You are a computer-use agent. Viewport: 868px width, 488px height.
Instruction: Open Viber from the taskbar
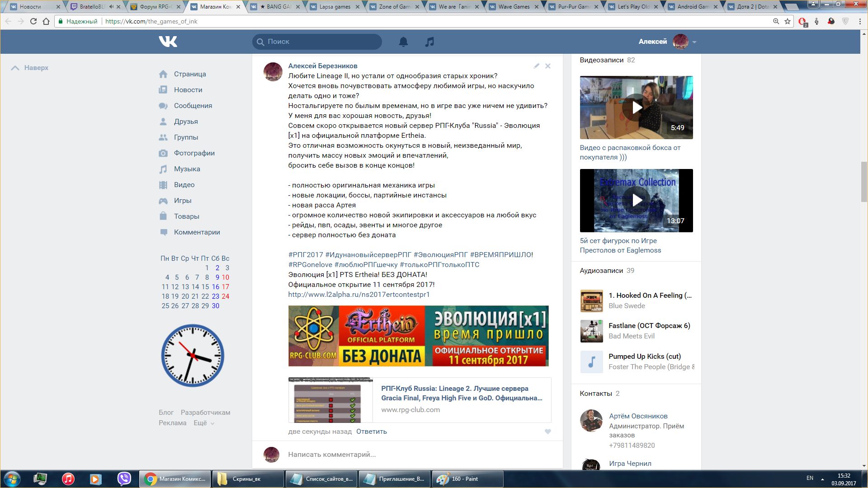click(124, 479)
